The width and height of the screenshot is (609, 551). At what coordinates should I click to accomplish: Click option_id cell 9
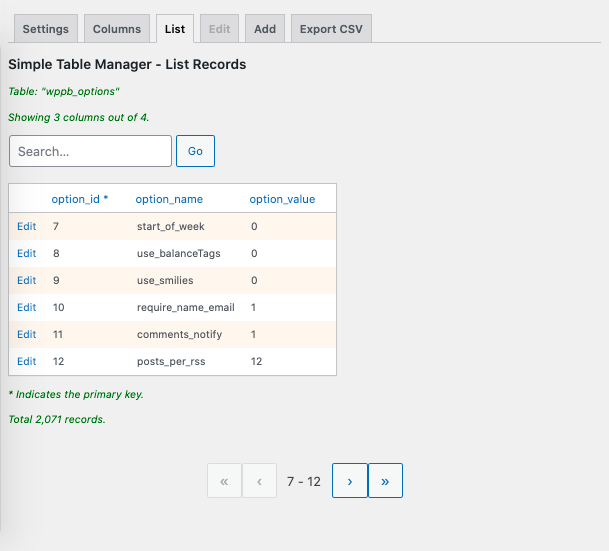(56, 280)
